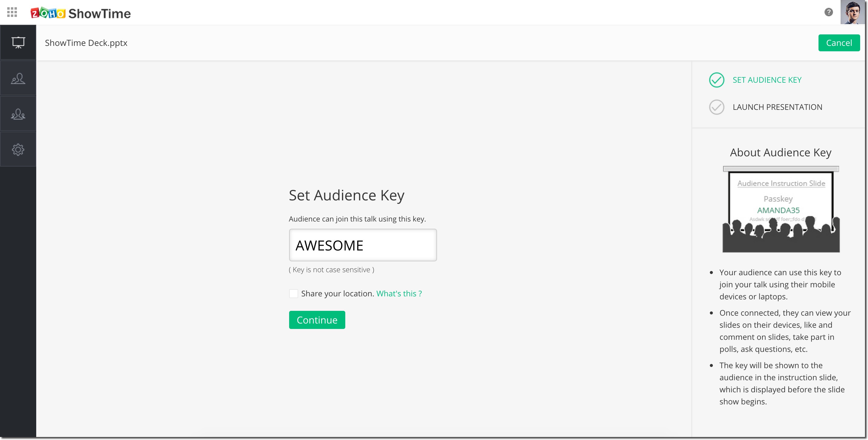Viewport: 868px width, 440px height.
Task: Click the Share your location label
Action: (337, 294)
